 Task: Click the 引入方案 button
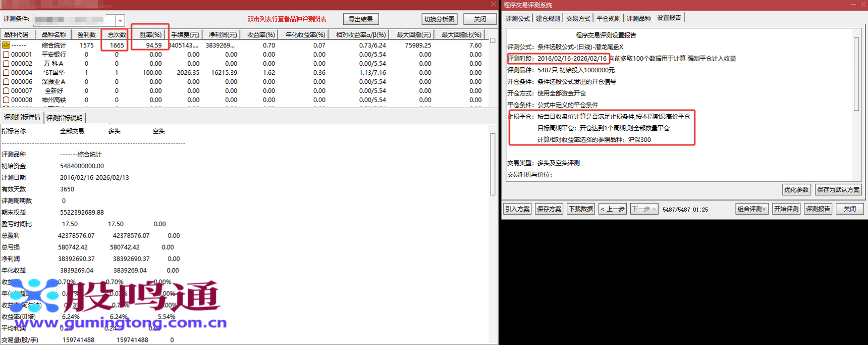(x=517, y=209)
